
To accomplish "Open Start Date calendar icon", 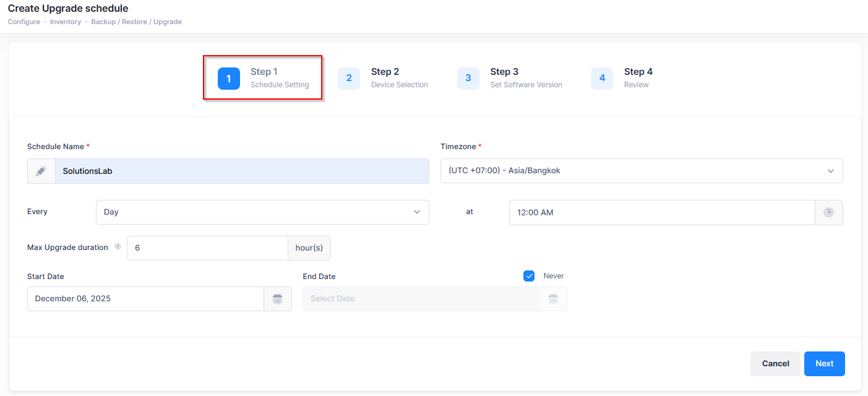I will [x=278, y=299].
